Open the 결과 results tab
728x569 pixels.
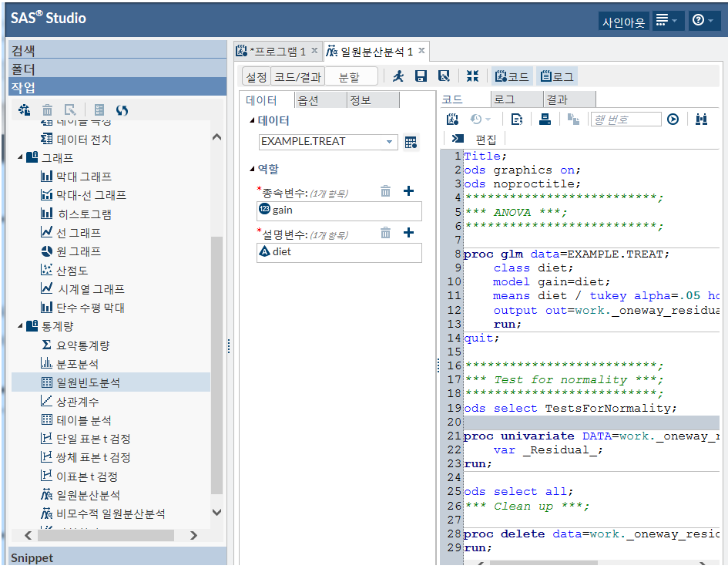[x=556, y=99]
